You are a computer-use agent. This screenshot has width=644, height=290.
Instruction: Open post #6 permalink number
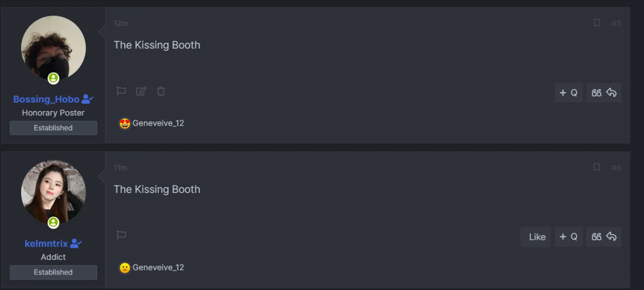616,167
